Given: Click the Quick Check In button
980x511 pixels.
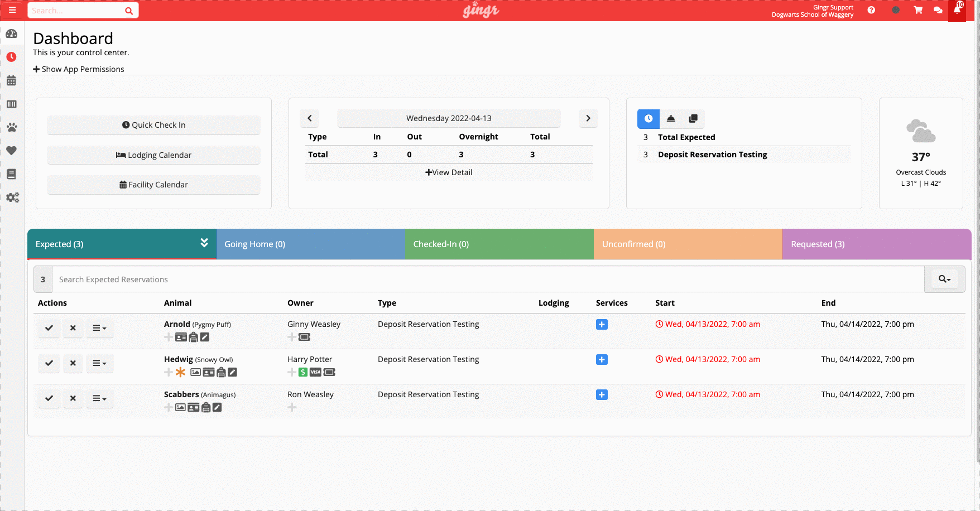Looking at the screenshot, I should [153, 125].
